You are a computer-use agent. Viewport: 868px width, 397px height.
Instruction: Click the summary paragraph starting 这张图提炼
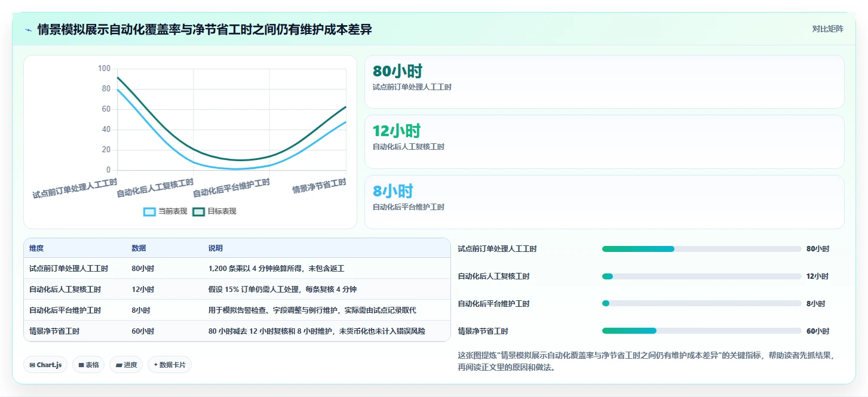(646, 361)
